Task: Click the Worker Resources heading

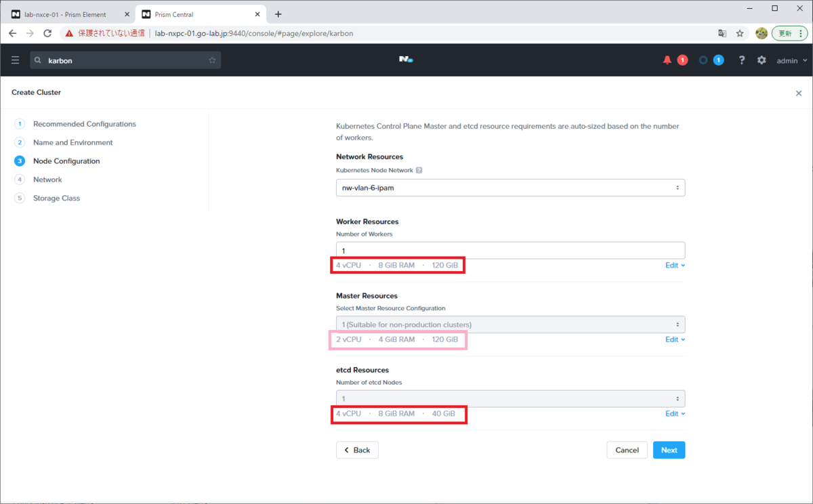Action: 367,222
